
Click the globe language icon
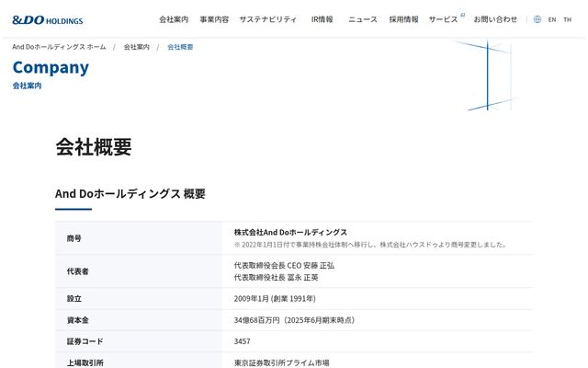click(537, 19)
